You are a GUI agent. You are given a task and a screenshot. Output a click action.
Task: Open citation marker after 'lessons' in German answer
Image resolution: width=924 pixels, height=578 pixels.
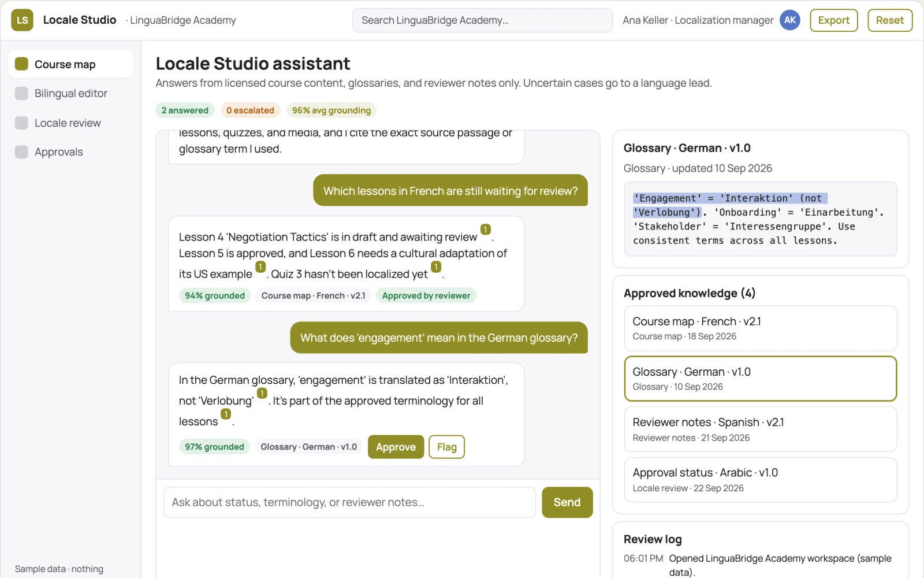coord(226,414)
